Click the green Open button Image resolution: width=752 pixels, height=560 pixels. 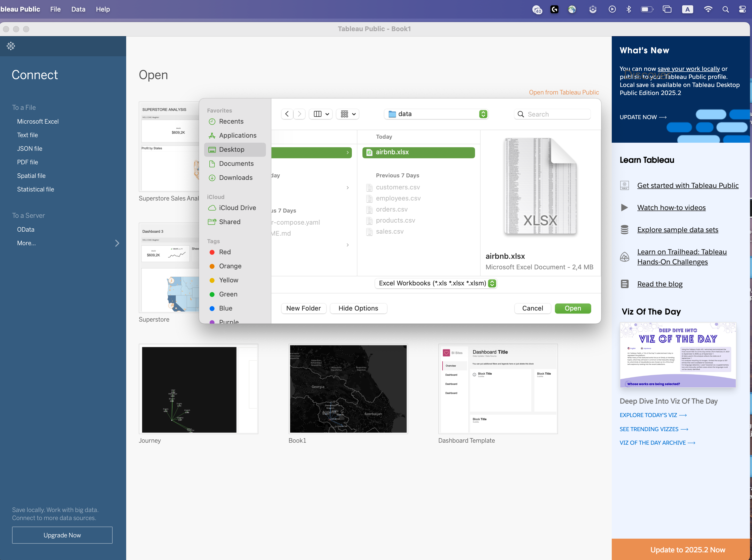coord(573,308)
